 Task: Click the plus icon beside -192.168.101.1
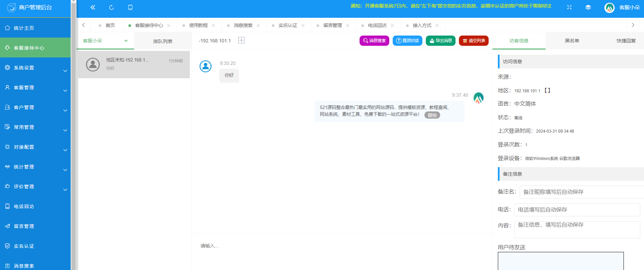tap(241, 40)
